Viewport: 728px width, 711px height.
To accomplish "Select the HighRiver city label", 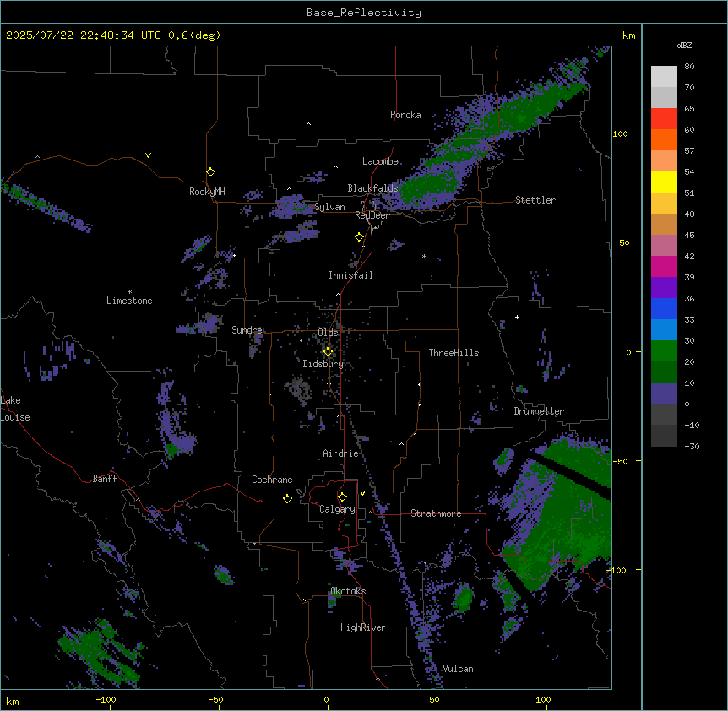I will click(x=363, y=627).
